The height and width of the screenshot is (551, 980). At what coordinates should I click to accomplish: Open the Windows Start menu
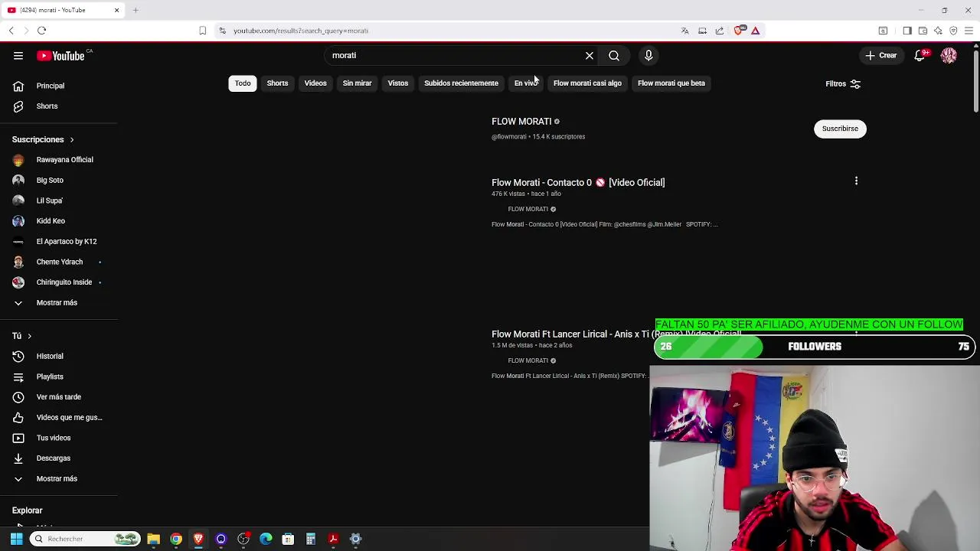pos(16,539)
